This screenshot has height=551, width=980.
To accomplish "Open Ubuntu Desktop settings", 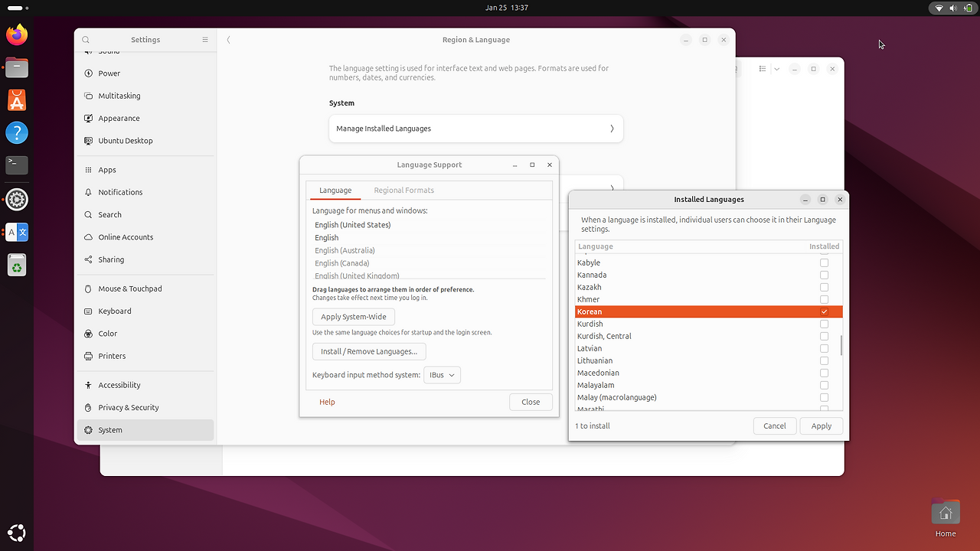I will [x=145, y=141].
